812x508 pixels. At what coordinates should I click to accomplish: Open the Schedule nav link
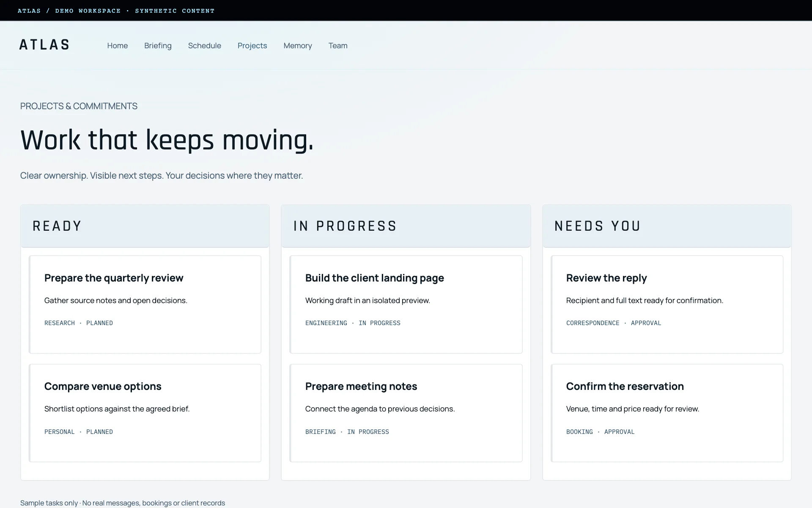pyautogui.click(x=204, y=45)
